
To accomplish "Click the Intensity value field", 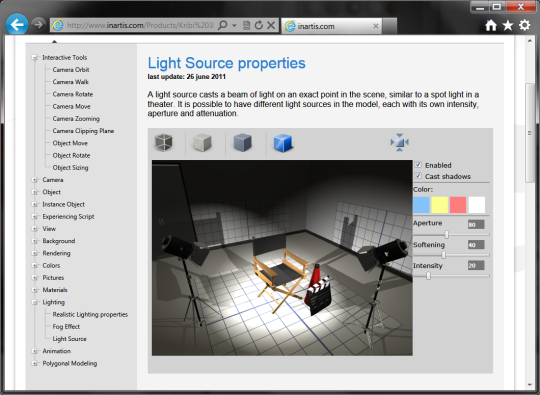I will click(476, 266).
